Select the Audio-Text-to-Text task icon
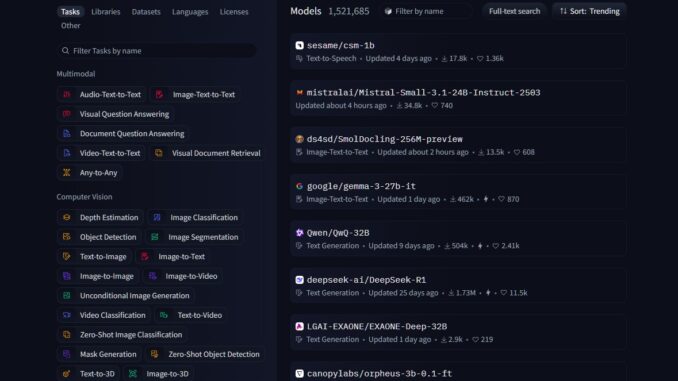Screen dimensions: 678x381 pos(67,94)
